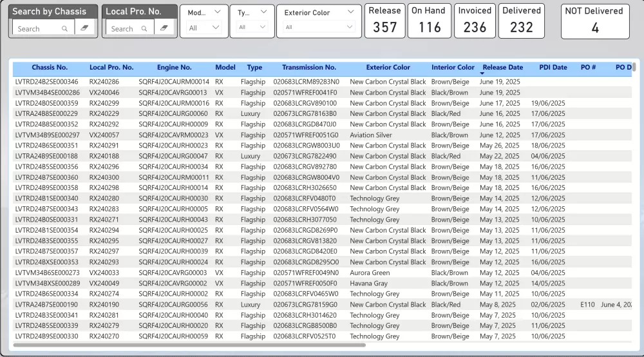Select chassis LVTRD24B3SE000355 cell
The image size is (644, 357).
(x=46, y=241)
